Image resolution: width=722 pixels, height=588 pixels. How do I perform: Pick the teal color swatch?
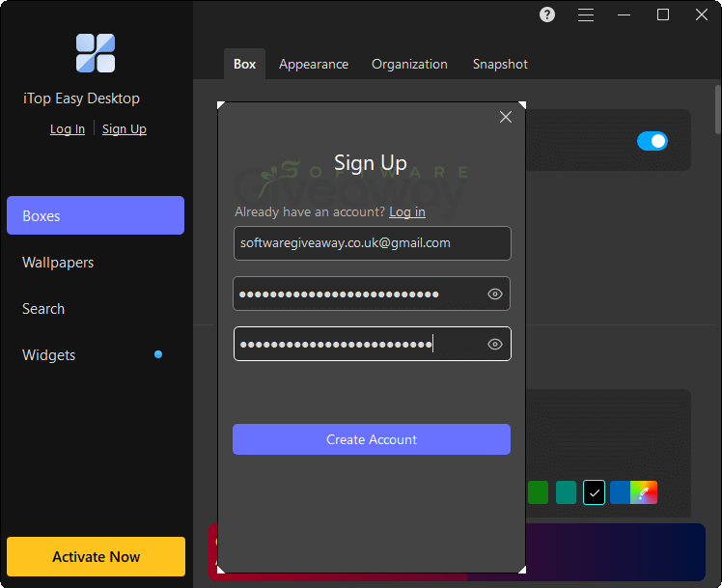point(566,492)
